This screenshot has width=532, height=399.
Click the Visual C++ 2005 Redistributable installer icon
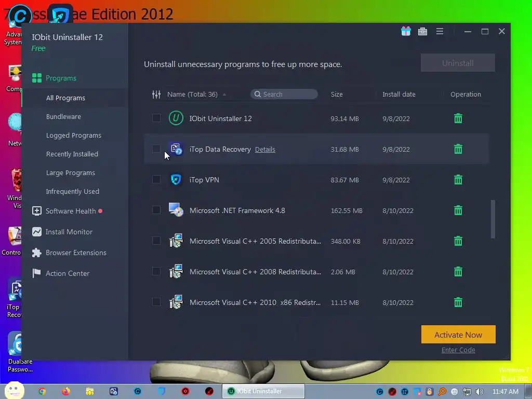point(176,241)
